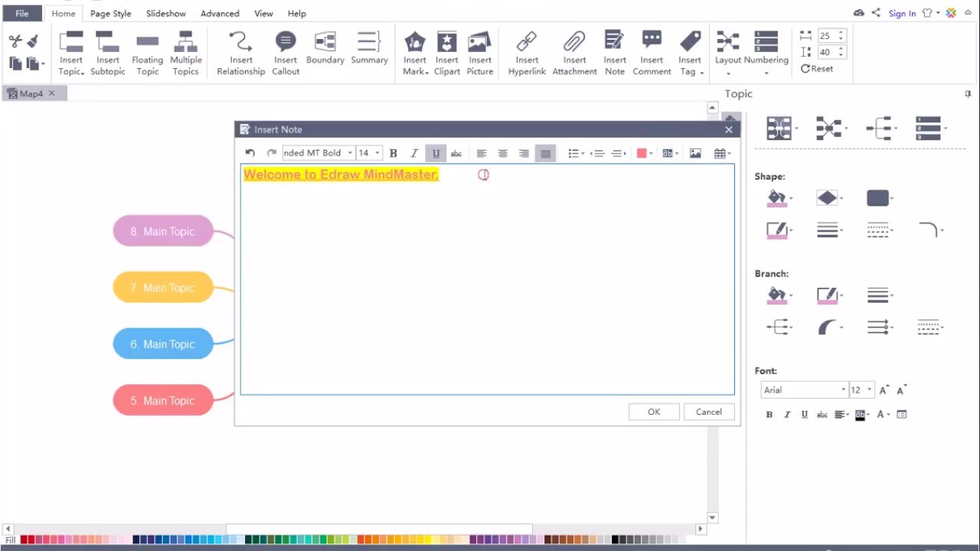Viewport: 980px width, 551px height.
Task: Click Insert Note in ribbon
Action: 614,54
